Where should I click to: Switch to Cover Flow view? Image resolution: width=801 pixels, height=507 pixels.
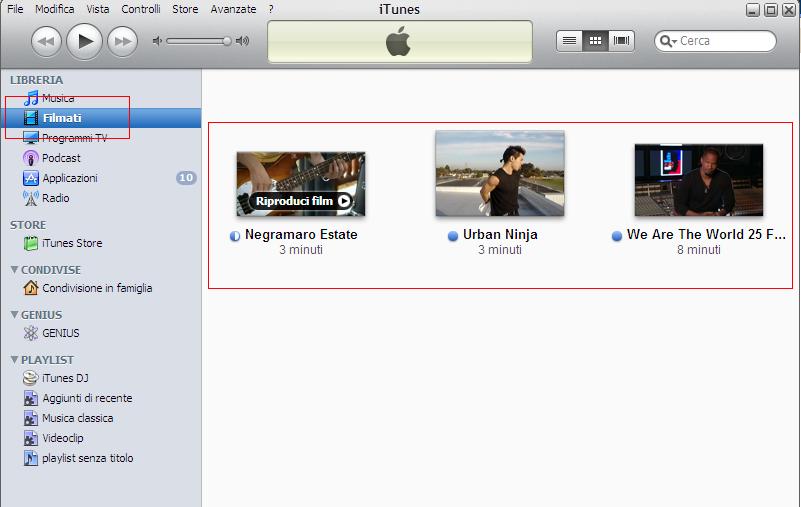pyautogui.click(x=621, y=41)
